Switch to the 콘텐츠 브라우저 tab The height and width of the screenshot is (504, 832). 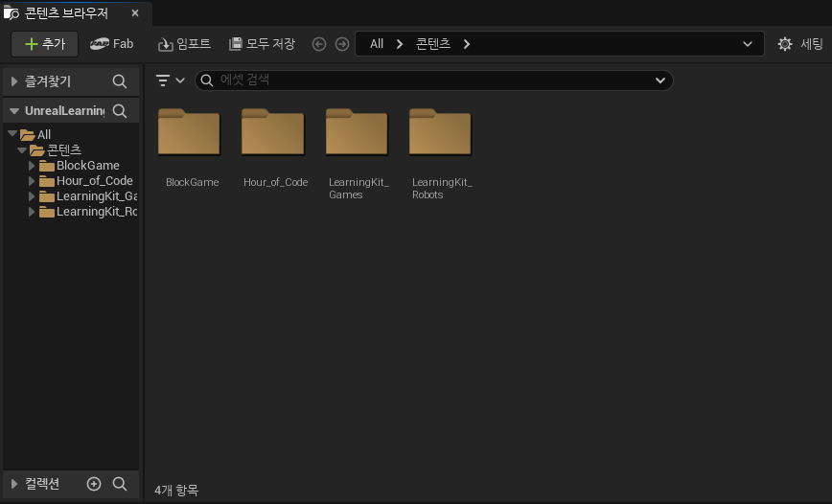coord(66,13)
